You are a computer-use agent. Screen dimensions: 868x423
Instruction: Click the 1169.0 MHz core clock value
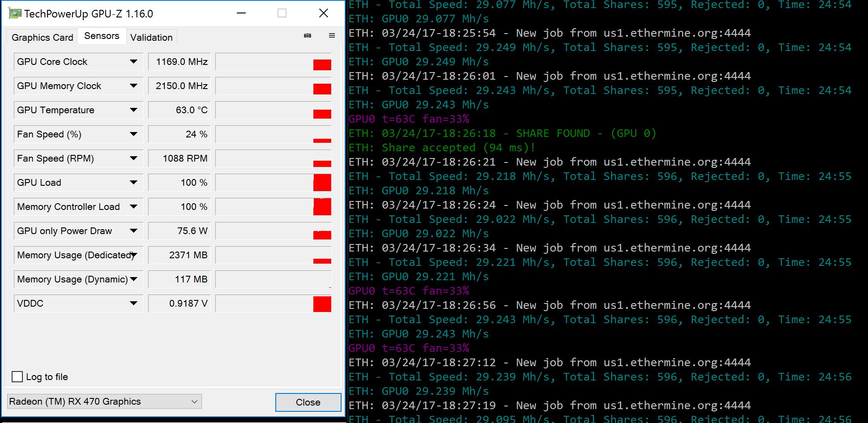pos(180,62)
